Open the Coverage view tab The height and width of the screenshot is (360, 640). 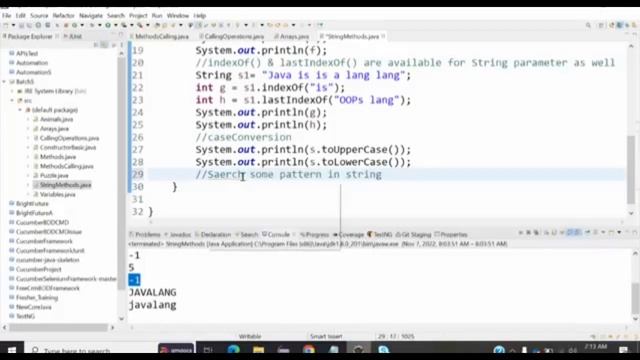[x=348, y=235]
